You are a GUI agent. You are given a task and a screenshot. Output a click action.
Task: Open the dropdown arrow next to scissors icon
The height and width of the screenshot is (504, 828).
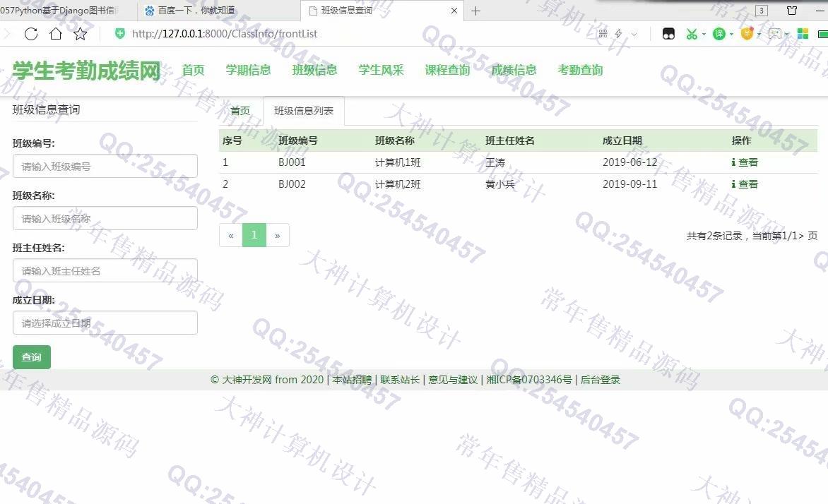[x=704, y=34]
